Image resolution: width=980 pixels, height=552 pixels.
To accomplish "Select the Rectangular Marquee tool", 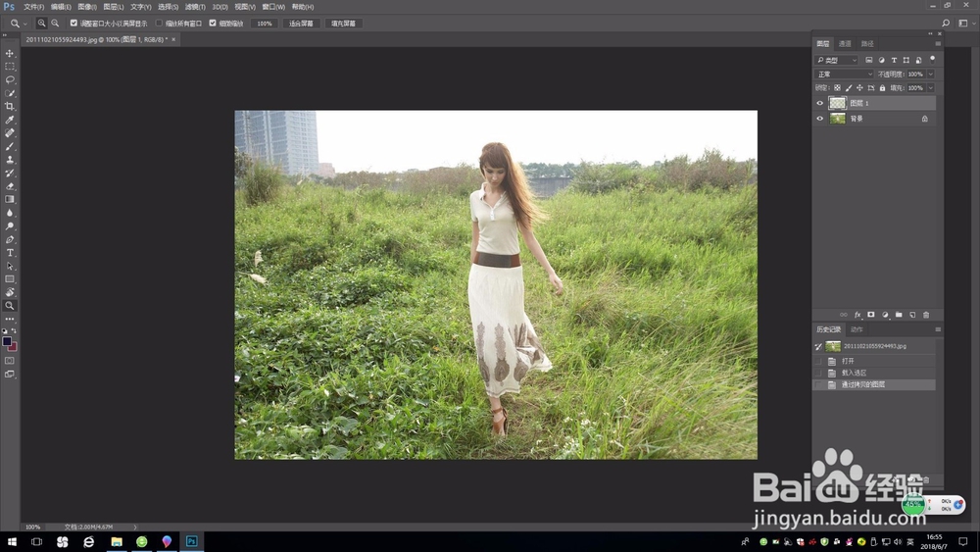I will tap(10, 67).
